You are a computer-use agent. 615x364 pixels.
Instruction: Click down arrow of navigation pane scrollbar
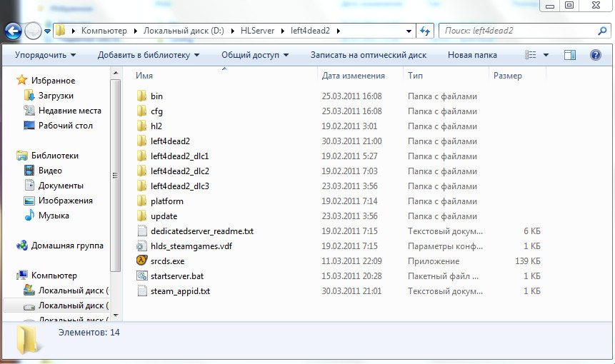click(116, 315)
